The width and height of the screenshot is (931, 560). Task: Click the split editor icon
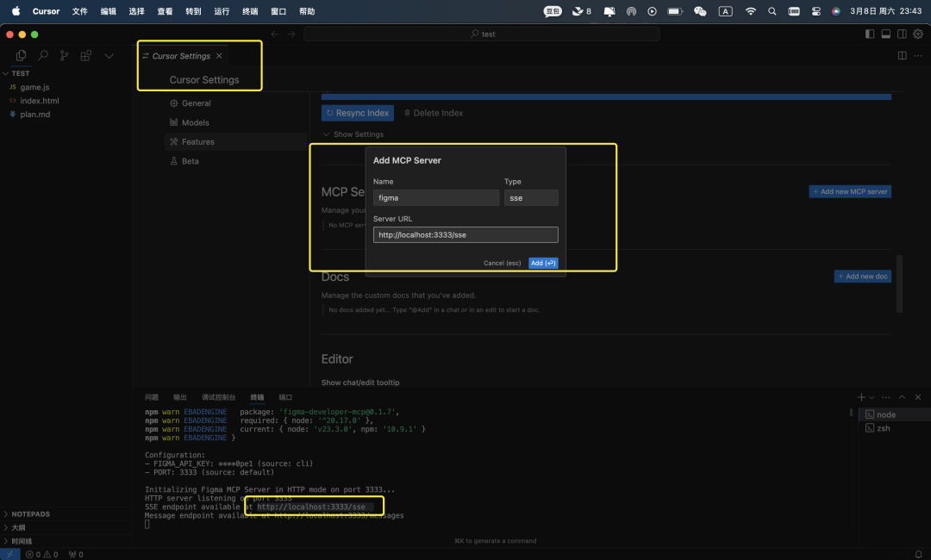point(902,56)
